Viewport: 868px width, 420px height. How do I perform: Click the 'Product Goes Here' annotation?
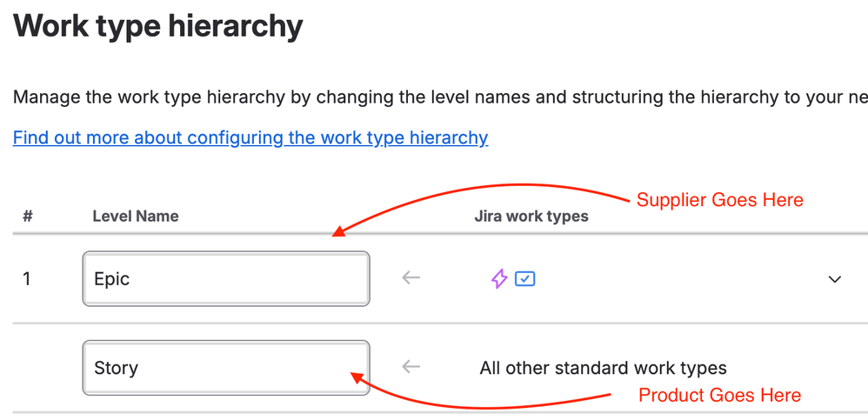click(719, 395)
